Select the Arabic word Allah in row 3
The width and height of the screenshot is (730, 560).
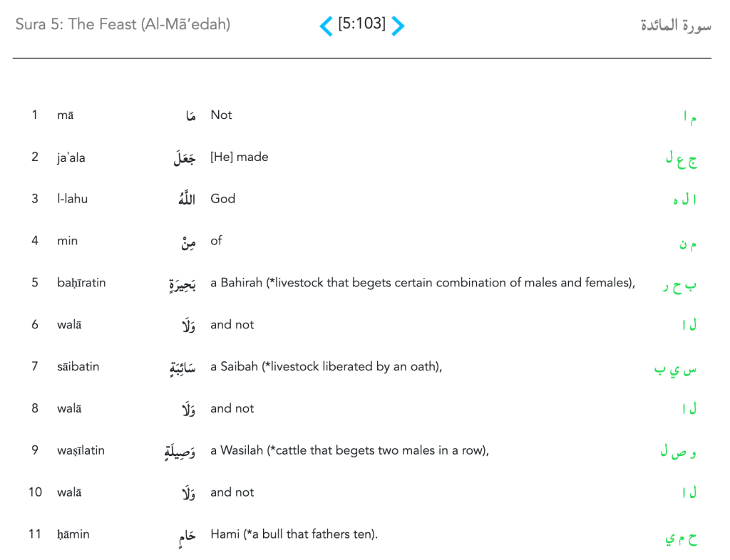pyautogui.click(x=186, y=199)
